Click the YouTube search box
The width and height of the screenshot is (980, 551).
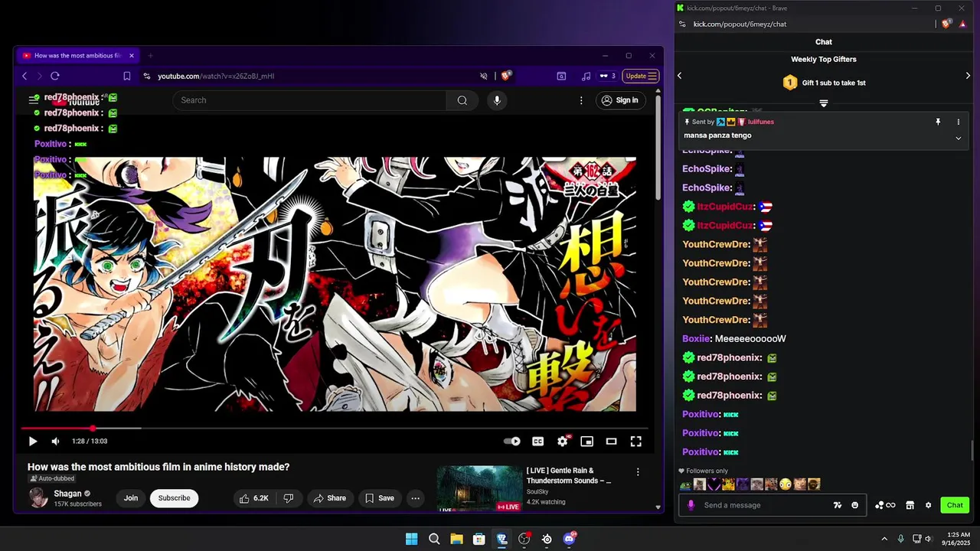click(x=309, y=100)
